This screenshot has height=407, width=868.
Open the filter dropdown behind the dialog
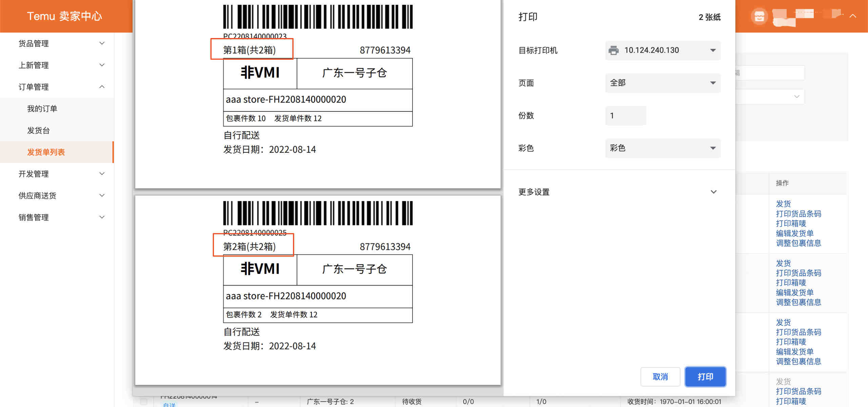(x=770, y=97)
